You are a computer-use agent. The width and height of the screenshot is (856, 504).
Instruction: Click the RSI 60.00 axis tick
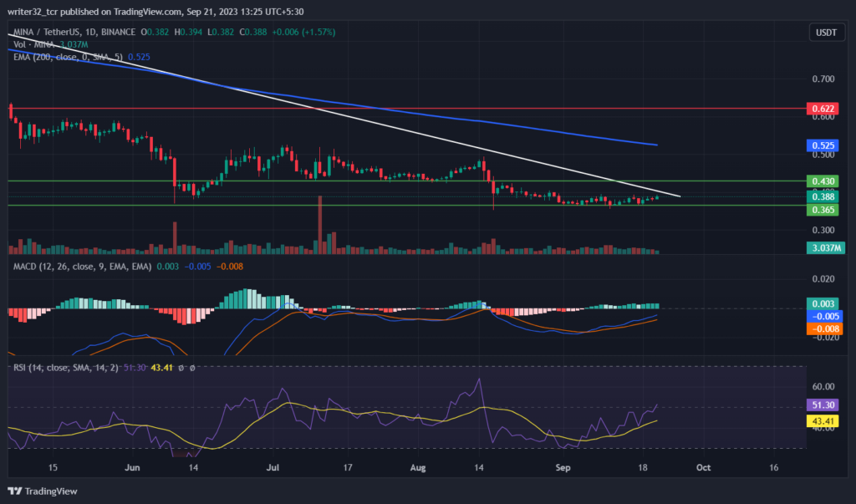point(823,387)
